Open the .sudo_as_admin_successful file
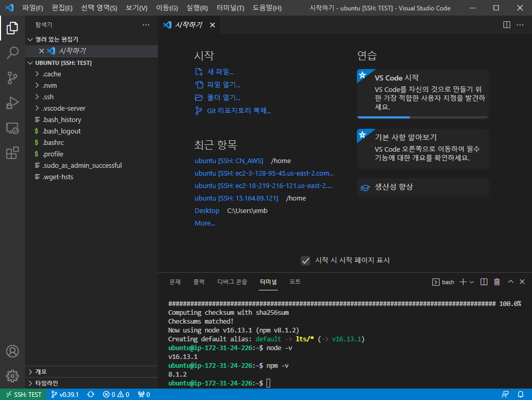 [91, 166]
